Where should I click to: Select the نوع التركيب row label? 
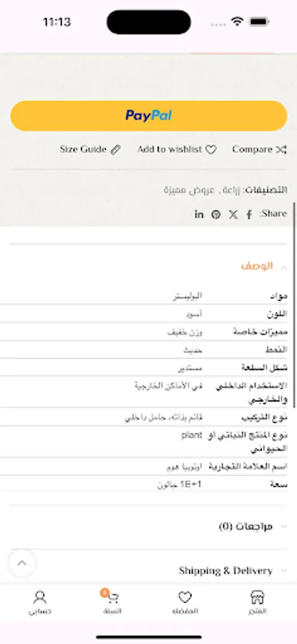coord(264,418)
